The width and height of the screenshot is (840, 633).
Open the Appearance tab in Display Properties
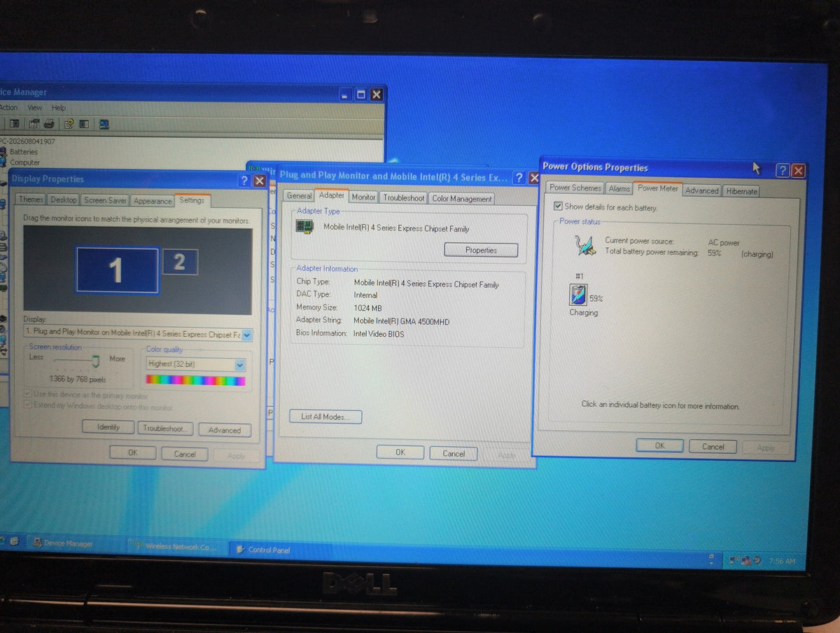tap(153, 201)
